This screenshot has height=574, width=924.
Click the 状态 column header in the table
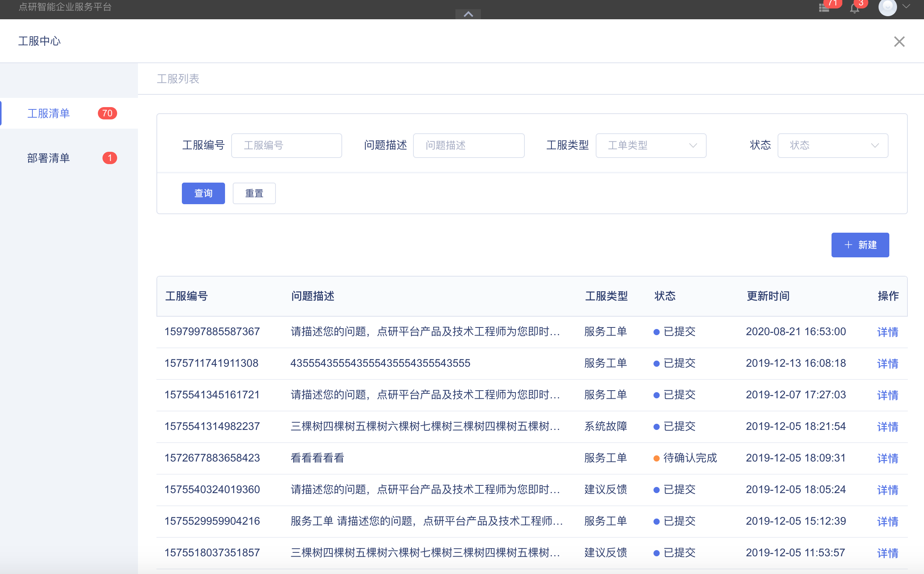point(665,296)
